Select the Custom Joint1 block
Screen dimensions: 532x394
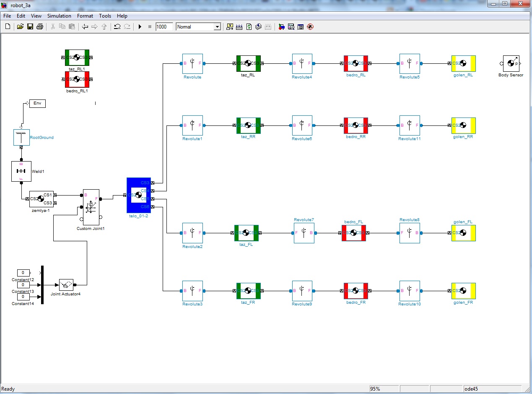pyautogui.click(x=91, y=207)
